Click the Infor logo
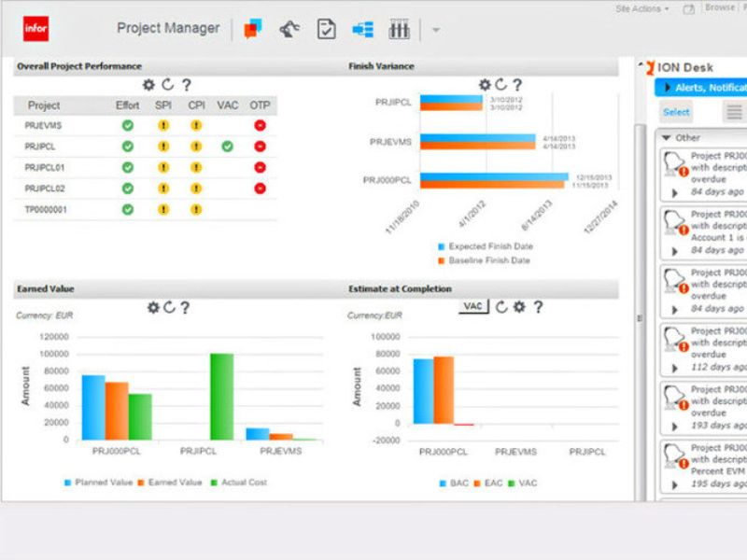This screenshot has height=560, width=747. click(35, 30)
